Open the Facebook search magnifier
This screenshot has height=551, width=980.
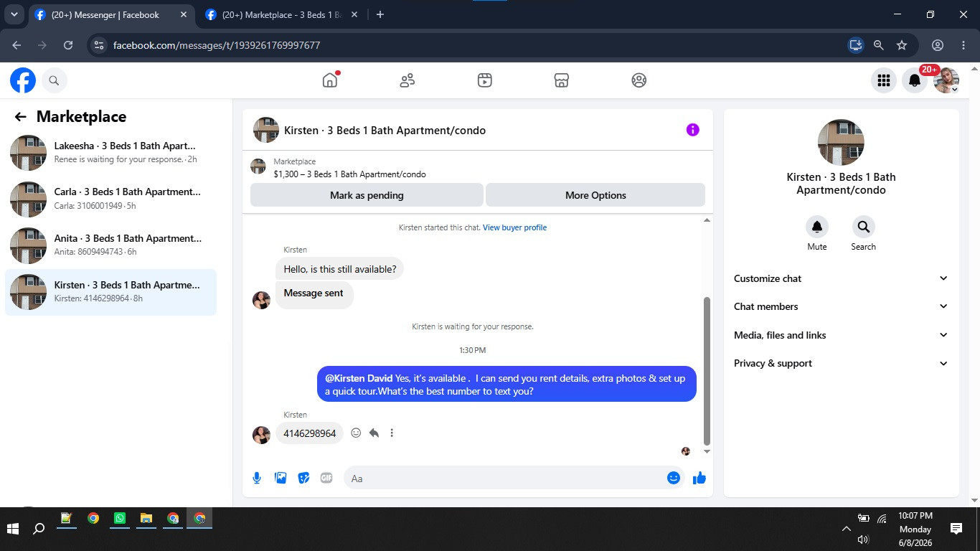[54, 80]
